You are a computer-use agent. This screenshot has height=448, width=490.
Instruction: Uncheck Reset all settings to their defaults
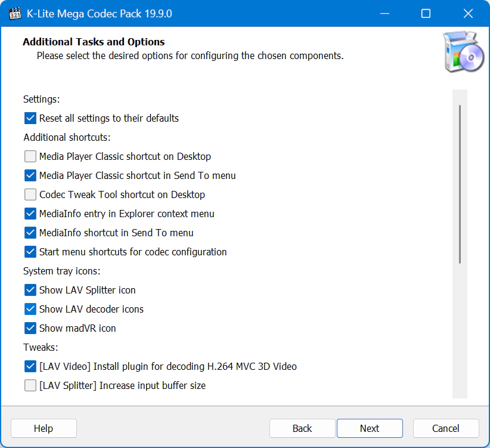pos(30,118)
